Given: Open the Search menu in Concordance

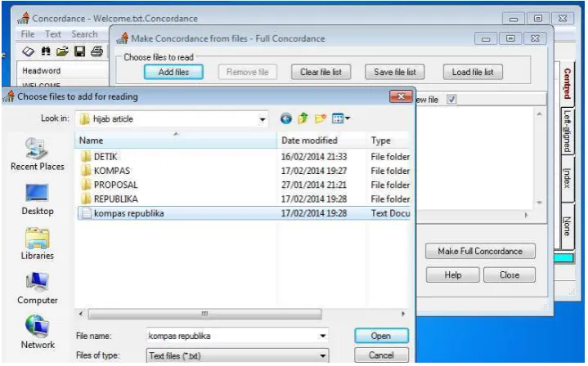Looking at the screenshot, I should tap(84, 34).
